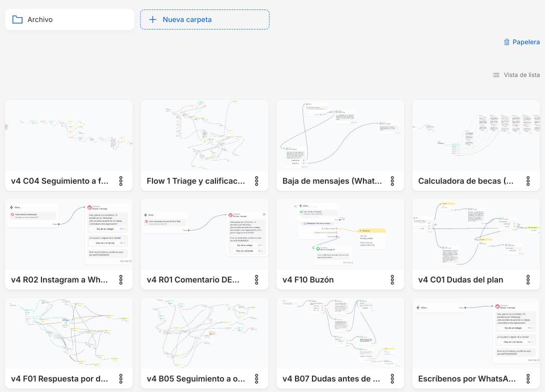Open options menu for v4 B07 Dudas card
Screen dimensions: 545x392
(x=392, y=379)
